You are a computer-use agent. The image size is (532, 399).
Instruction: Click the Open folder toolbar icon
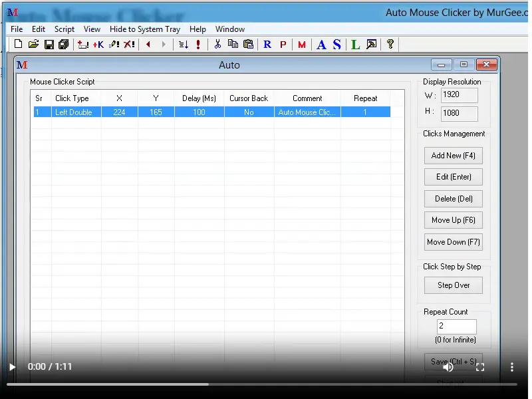33,45
